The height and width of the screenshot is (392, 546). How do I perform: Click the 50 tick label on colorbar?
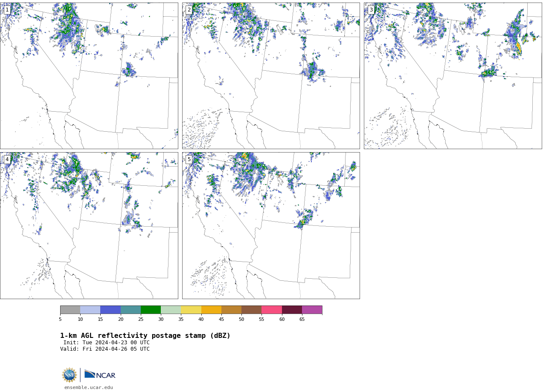241,320
